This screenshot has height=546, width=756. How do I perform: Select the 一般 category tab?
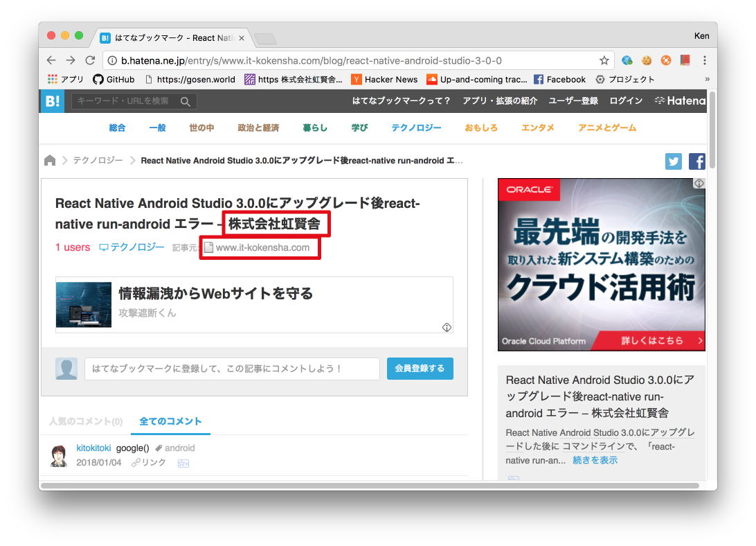157,127
